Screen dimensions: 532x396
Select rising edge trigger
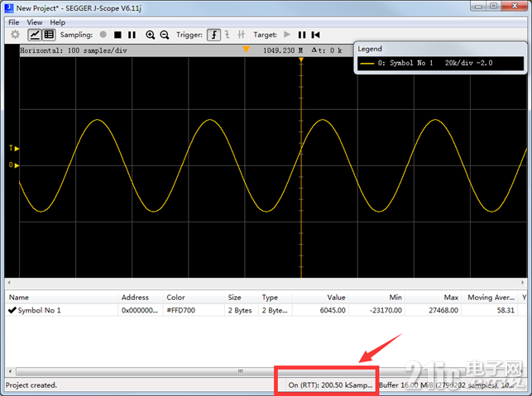point(213,35)
